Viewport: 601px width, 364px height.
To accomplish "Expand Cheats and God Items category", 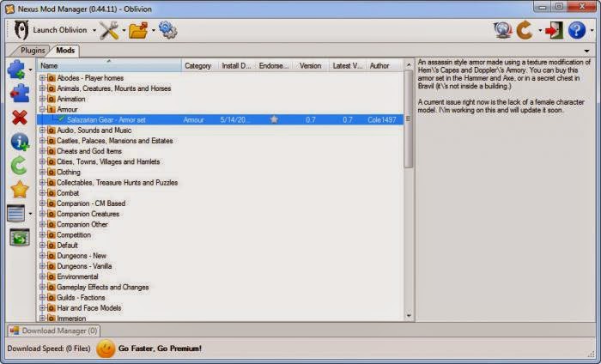I will point(43,151).
